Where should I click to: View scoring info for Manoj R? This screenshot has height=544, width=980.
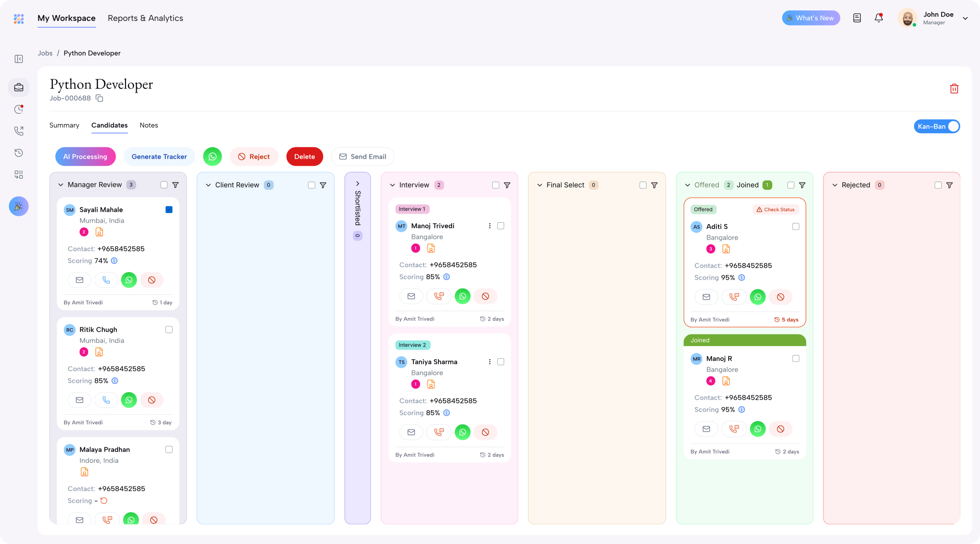[742, 409]
